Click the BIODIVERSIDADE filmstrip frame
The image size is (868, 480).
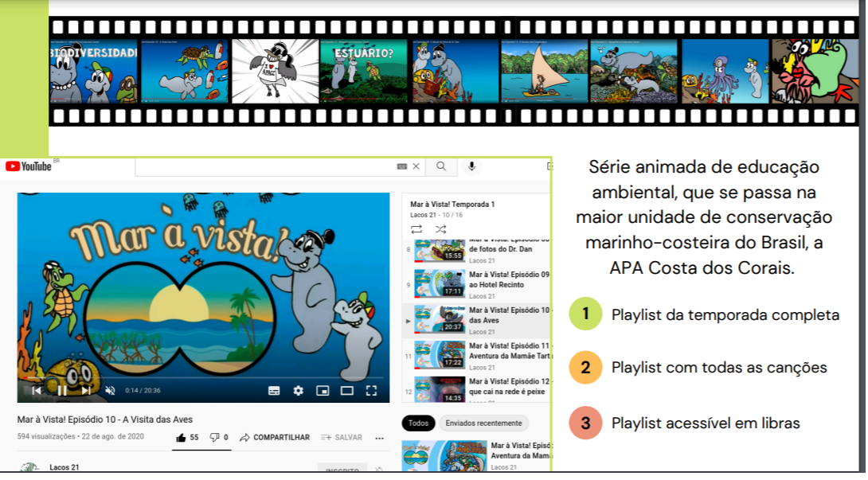[93, 72]
